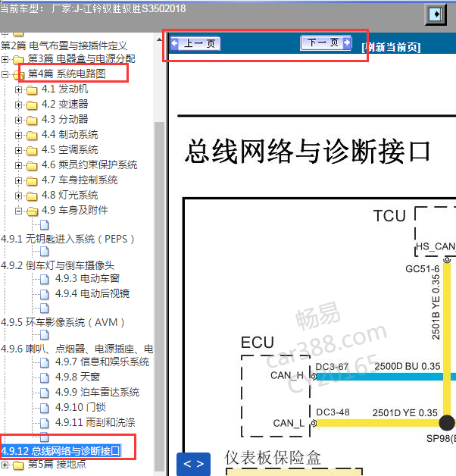Go to previous page with 上一页 button
Image resolution: width=456 pixels, height=476 pixels.
click(195, 44)
